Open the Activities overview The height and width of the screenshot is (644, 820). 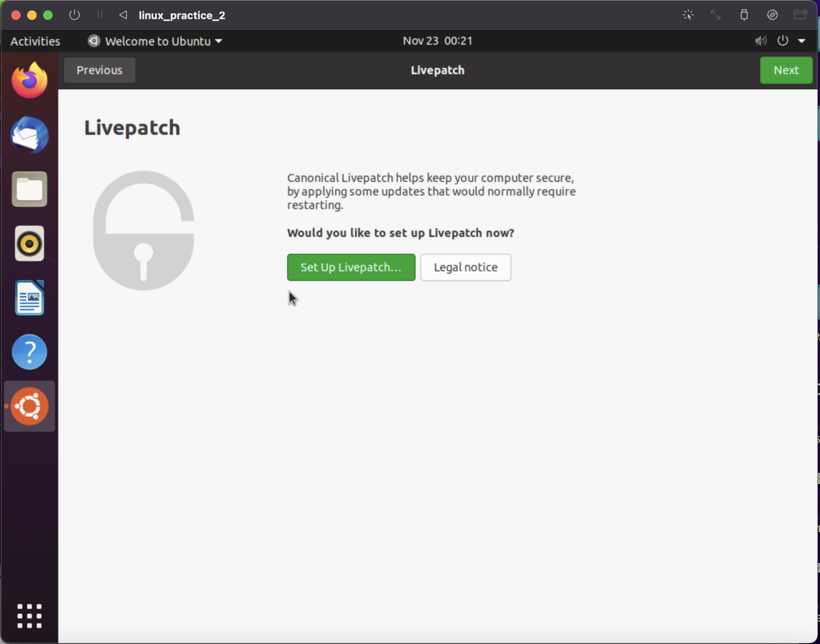point(35,41)
